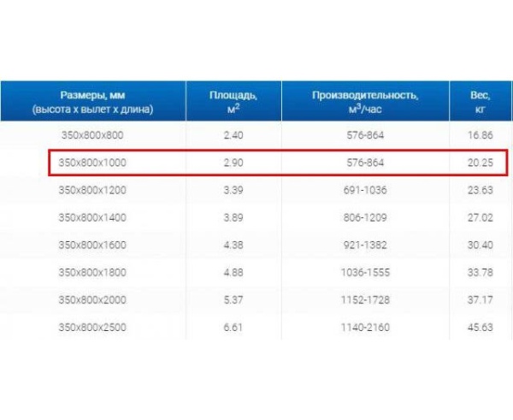Click the 'Площадь, м2' column header

(x=233, y=101)
